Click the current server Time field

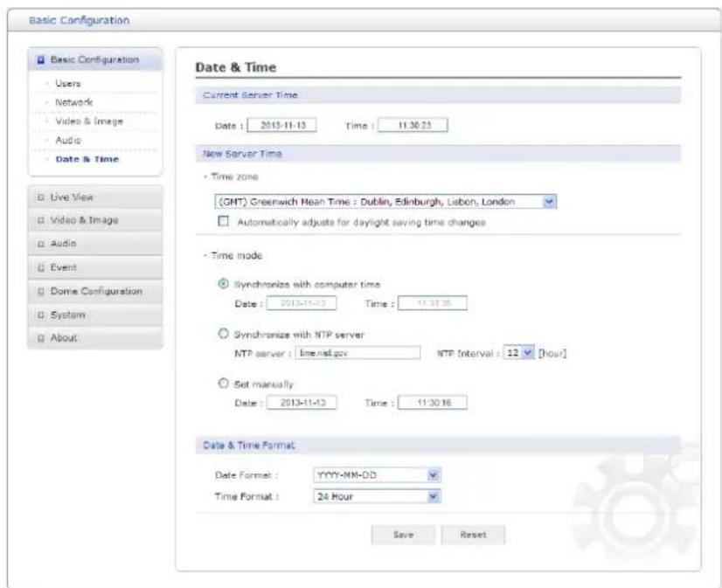pos(413,125)
